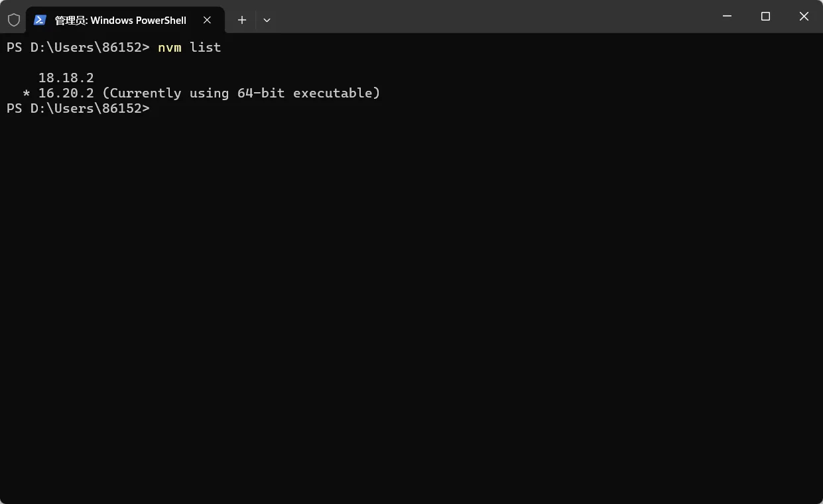Close the Windows PowerShell tab
Viewport: 823px width, 504px height.
click(x=207, y=20)
